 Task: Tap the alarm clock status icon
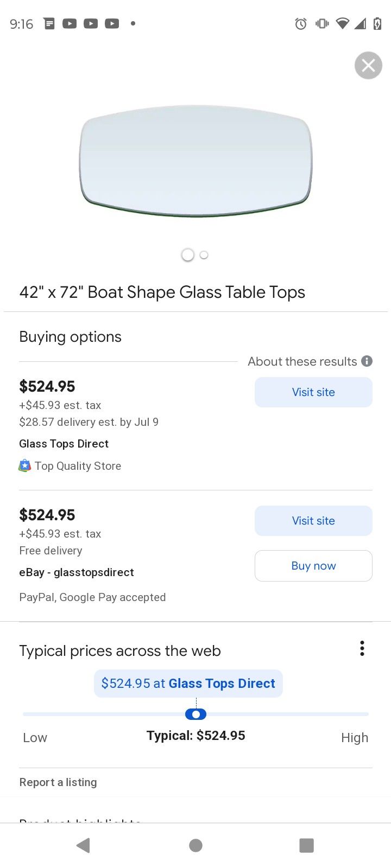click(301, 24)
